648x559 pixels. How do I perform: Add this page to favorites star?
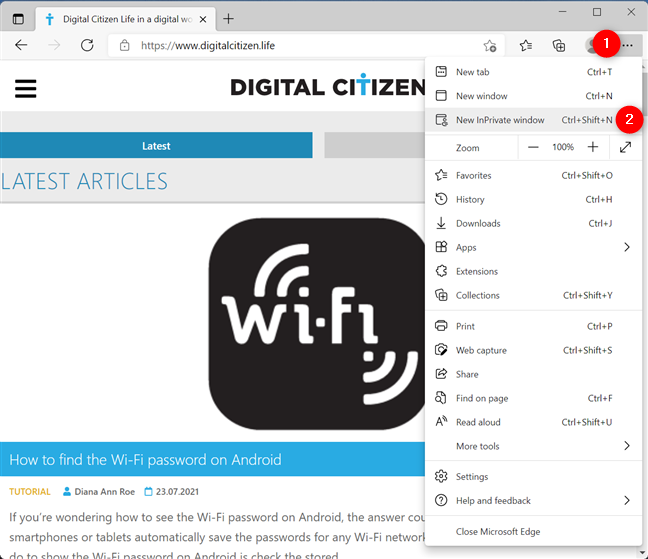[490, 45]
